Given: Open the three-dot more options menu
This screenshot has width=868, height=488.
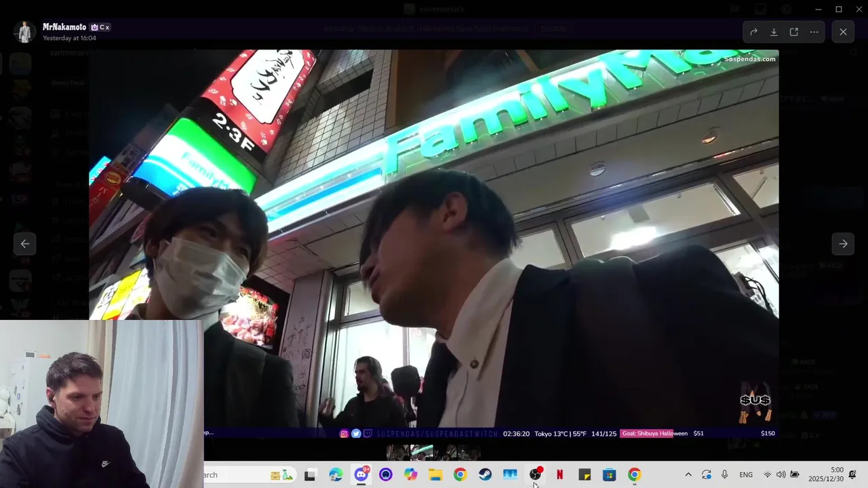Looking at the screenshot, I should pos(814,32).
